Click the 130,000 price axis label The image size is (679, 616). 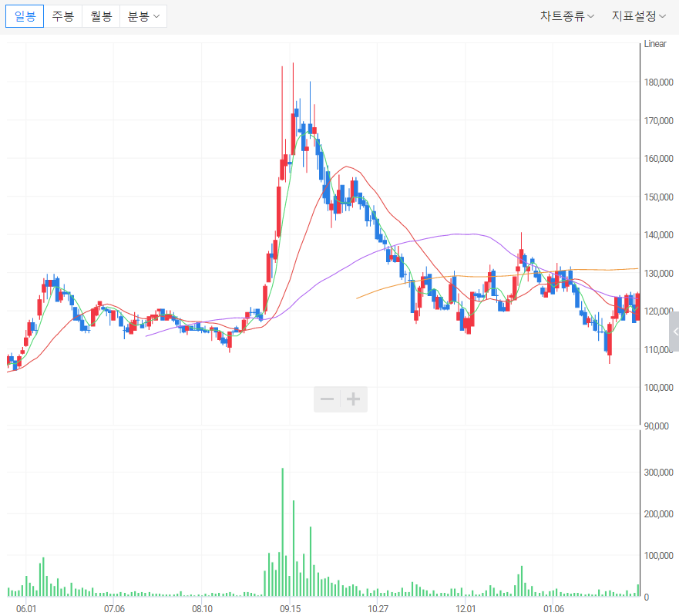pyautogui.click(x=659, y=274)
